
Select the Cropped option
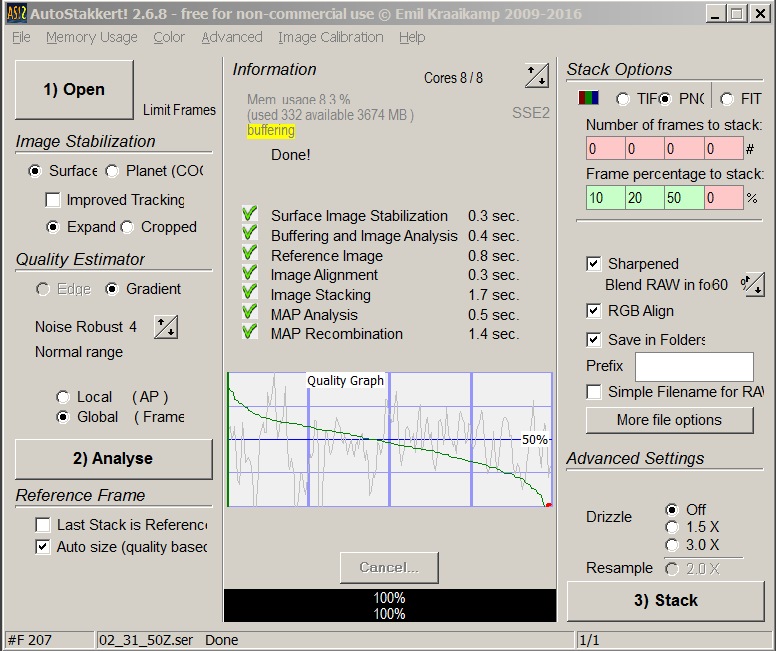point(127,227)
